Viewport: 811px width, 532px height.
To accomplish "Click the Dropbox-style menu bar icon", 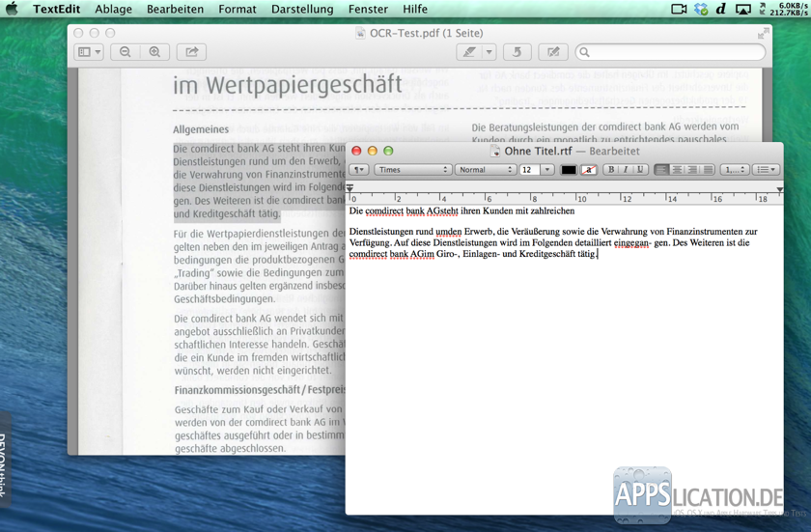I will (x=701, y=9).
